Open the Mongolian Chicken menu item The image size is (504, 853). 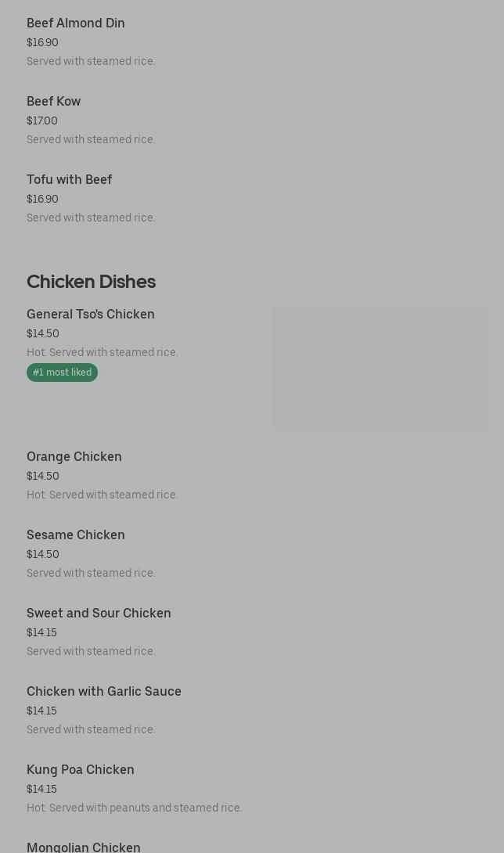tap(84, 847)
